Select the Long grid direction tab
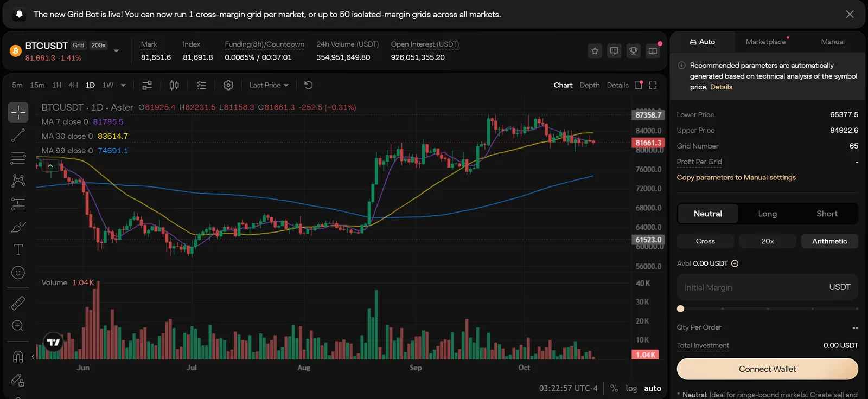Screen dimensions: 868x399 click(768, 214)
